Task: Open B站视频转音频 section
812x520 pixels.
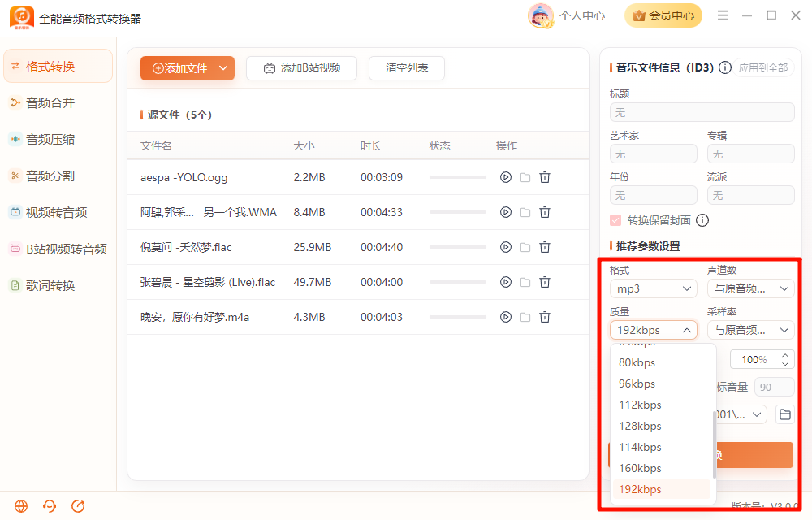Action: pyautogui.click(x=58, y=249)
